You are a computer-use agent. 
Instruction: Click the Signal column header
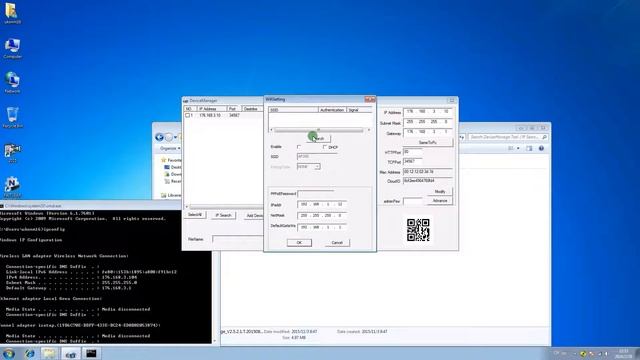tap(359, 110)
